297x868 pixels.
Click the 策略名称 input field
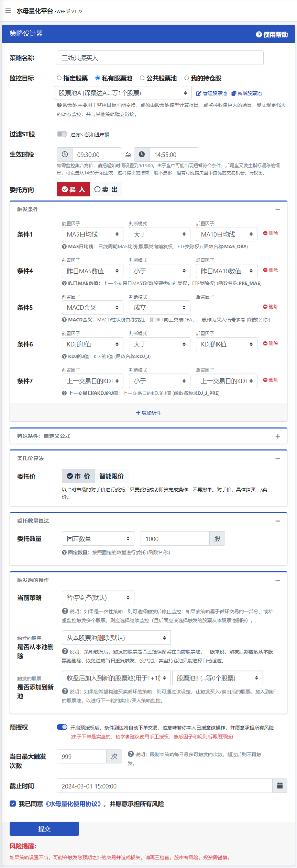(x=160, y=58)
